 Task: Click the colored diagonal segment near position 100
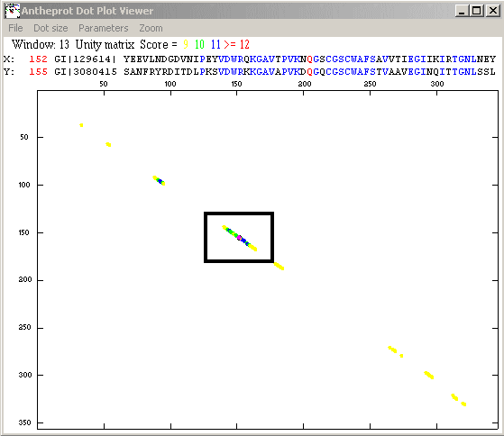pyautogui.click(x=159, y=180)
